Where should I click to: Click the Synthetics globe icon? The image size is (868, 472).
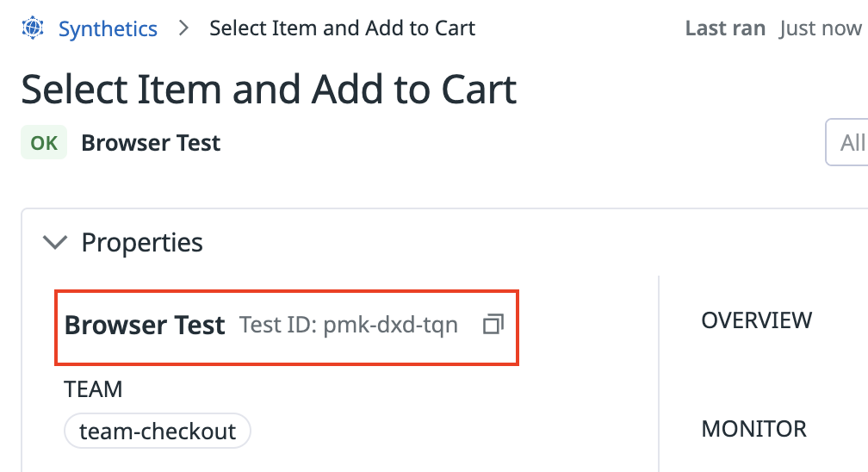[33, 28]
